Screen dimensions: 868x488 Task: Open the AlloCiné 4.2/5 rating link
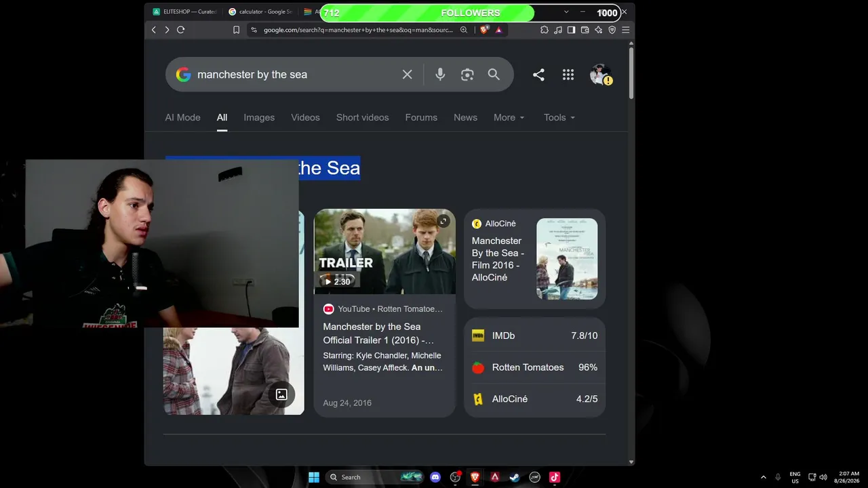tap(534, 399)
